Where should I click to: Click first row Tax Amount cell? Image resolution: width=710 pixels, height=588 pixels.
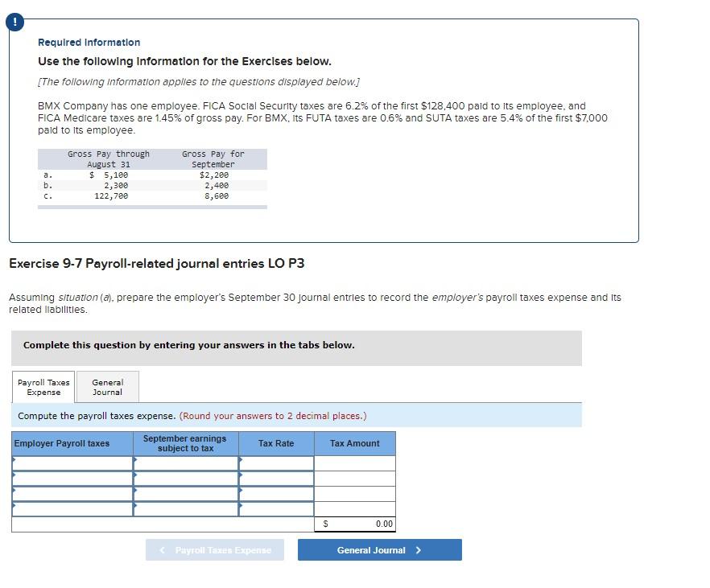point(355,463)
